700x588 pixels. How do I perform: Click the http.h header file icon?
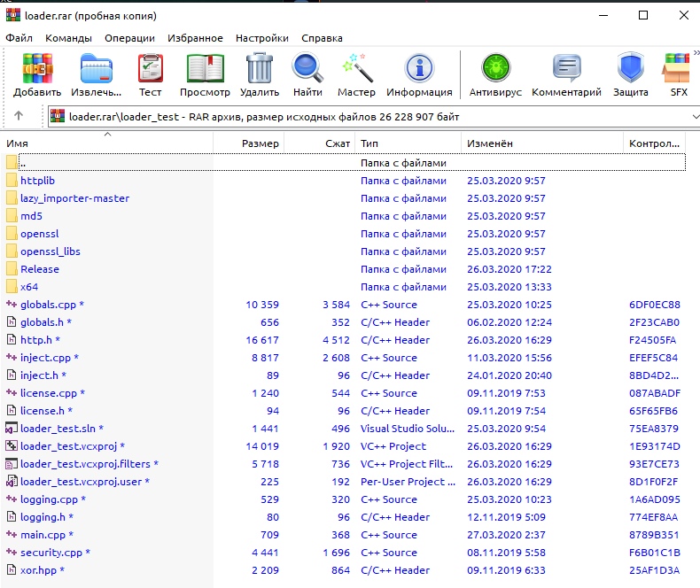pyautogui.click(x=12, y=340)
